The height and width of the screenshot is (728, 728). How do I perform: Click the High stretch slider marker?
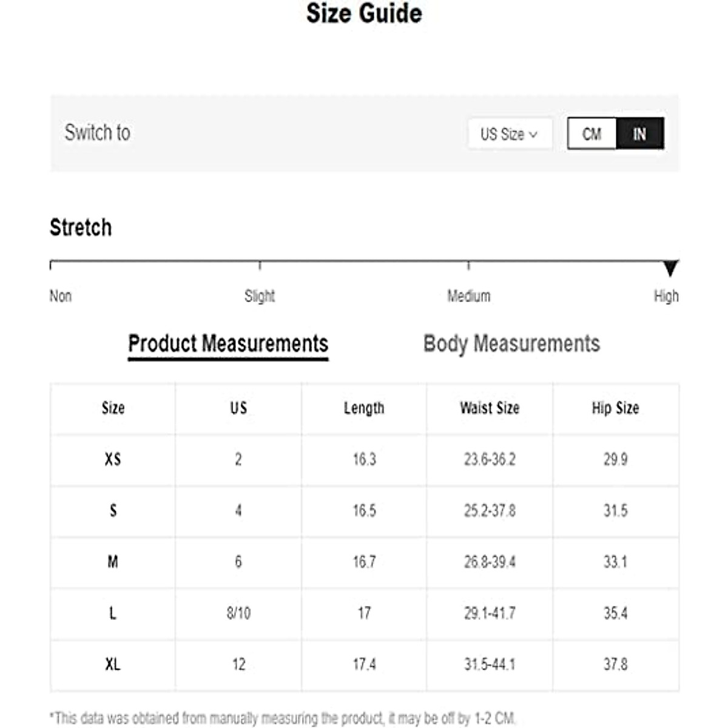670,268
